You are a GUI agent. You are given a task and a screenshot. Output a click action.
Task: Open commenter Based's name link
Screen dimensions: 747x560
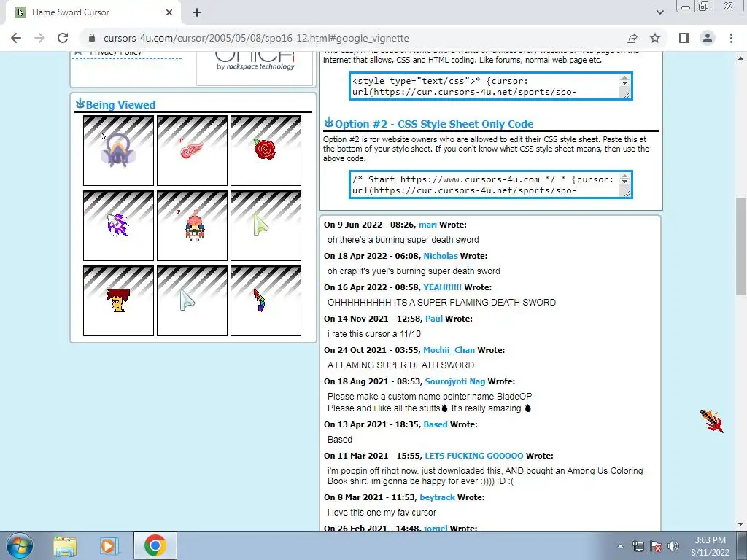(436, 425)
